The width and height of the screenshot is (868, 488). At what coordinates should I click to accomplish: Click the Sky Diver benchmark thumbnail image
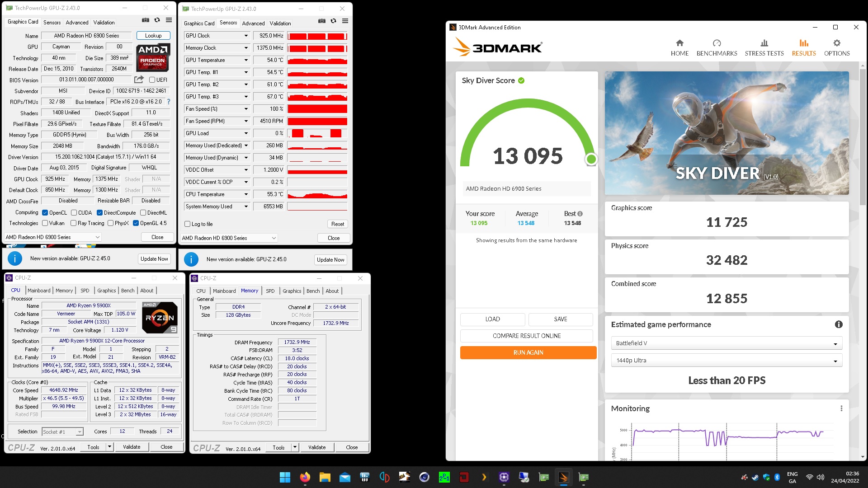726,133
